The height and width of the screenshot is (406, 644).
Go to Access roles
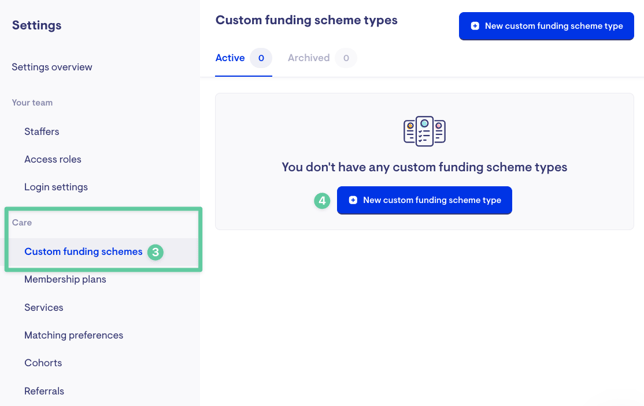[53, 159]
